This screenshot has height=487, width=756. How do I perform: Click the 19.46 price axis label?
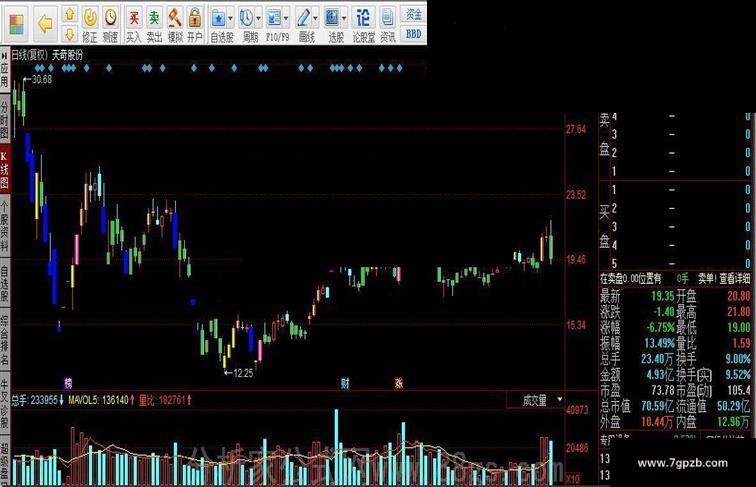click(576, 259)
